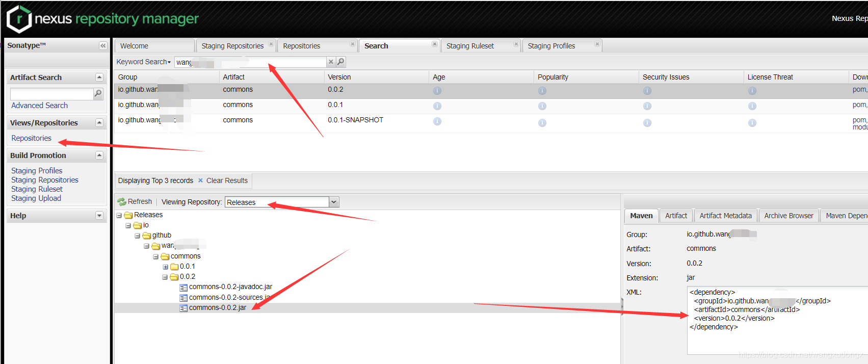Collapse the Releases tree node
Screen dimensions: 868x364
[x=119, y=215]
